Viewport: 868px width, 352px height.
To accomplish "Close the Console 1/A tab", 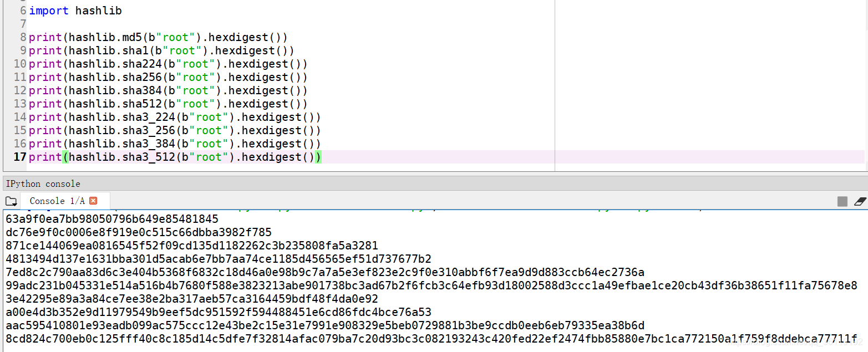I will [93, 201].
